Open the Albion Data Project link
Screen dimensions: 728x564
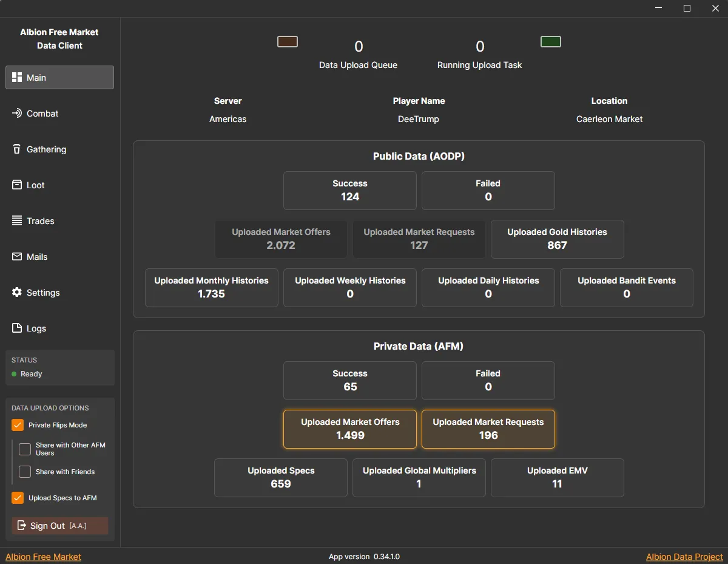coord(684,557)
